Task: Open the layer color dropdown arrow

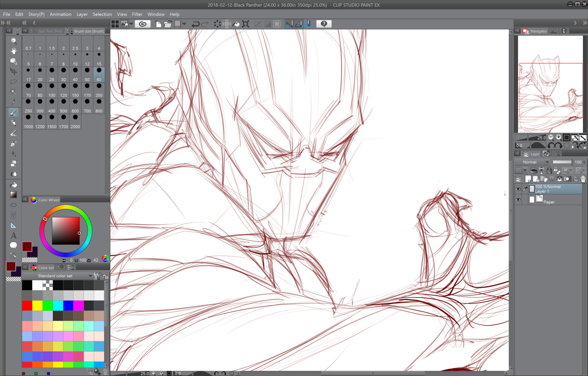Action: (x=525, y=170)
